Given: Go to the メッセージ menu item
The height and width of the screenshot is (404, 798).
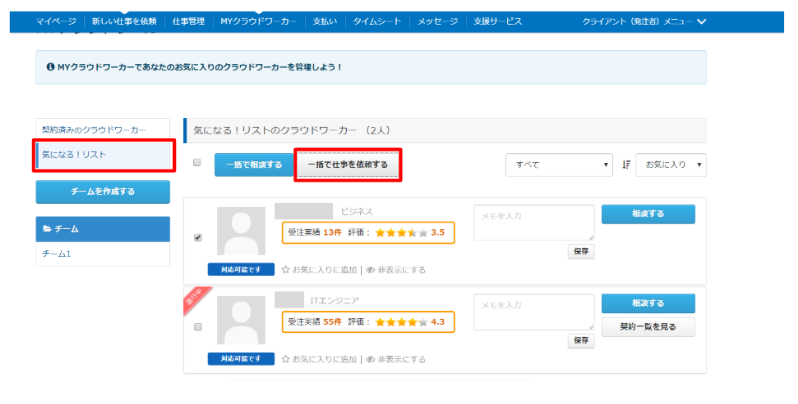Looking at the screenshot, I should [438, 21].
